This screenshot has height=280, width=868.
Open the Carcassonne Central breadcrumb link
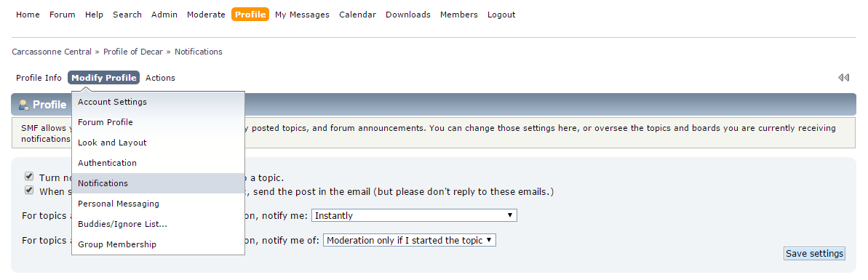pyautogui.click(x=52, y=52)
